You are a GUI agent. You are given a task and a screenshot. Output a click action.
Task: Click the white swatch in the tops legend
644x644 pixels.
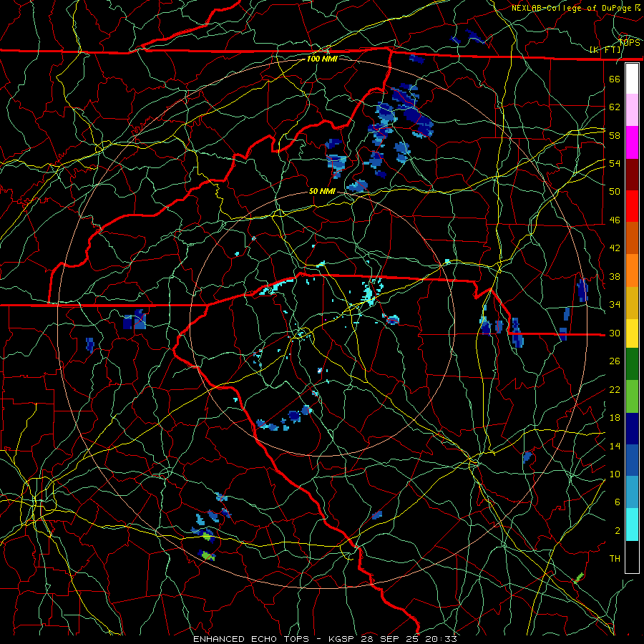click(x=632, y=79)
